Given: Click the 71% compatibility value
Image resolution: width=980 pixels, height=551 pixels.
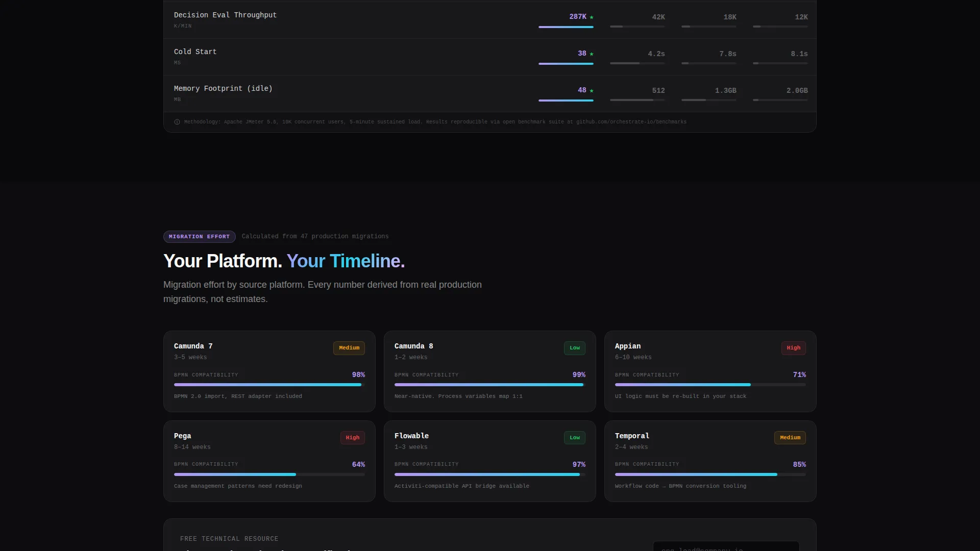Looking at the screenshot, I should point(799,375).
